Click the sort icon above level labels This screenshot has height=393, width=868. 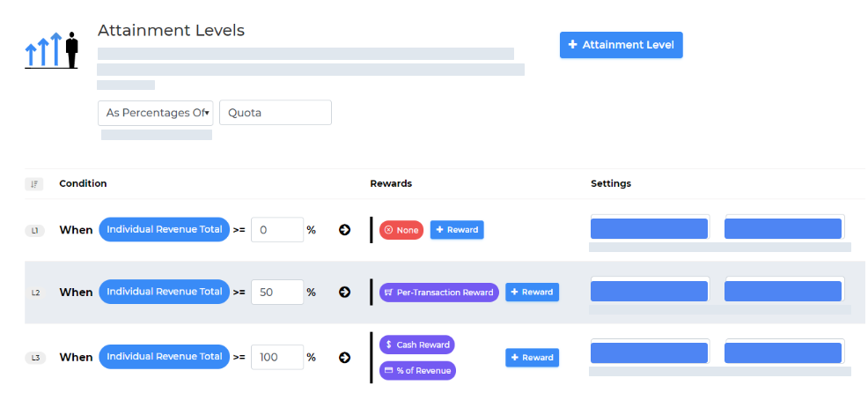click(x=34, y=184)
